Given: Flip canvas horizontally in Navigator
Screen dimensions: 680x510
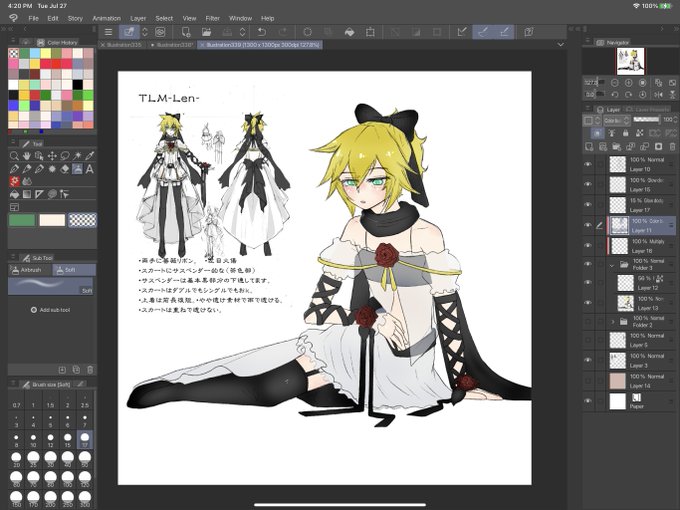Looking at the screenshot, I should [658, 94].
